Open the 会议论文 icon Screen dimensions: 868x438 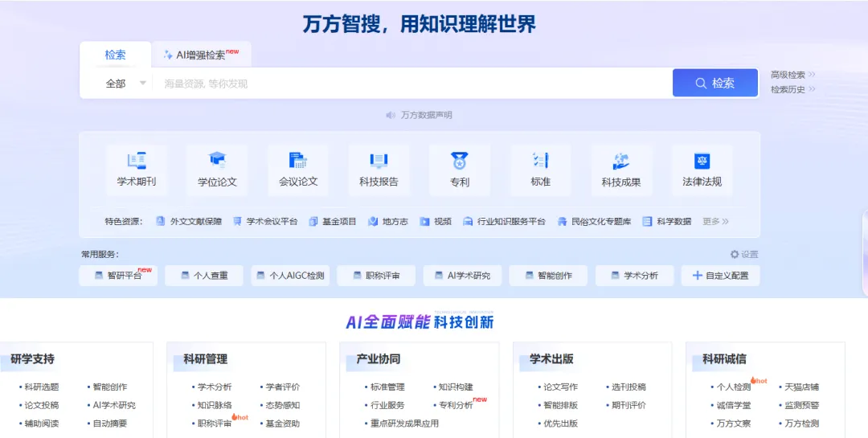(298, 161)
